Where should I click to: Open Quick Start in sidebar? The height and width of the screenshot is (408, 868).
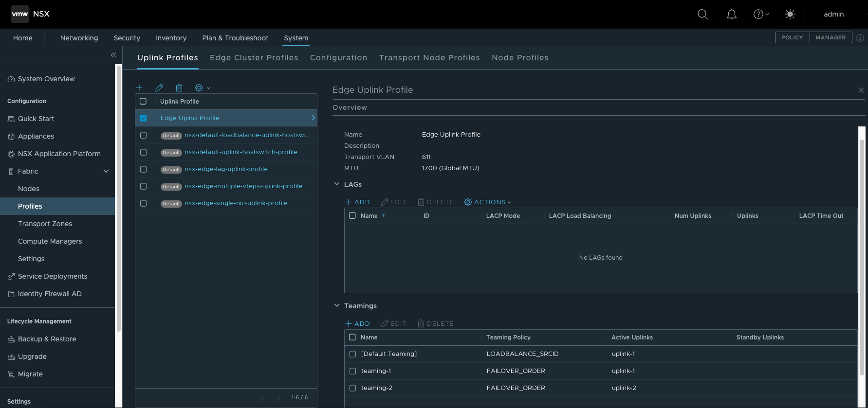(x=36, y=119)
